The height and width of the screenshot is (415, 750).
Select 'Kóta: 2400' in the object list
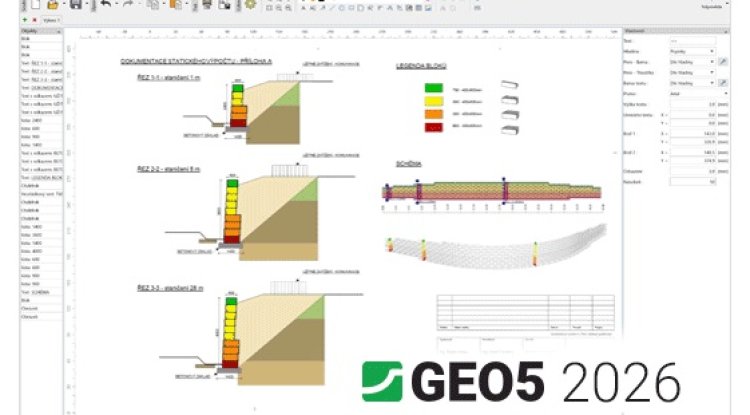(41, 120)
